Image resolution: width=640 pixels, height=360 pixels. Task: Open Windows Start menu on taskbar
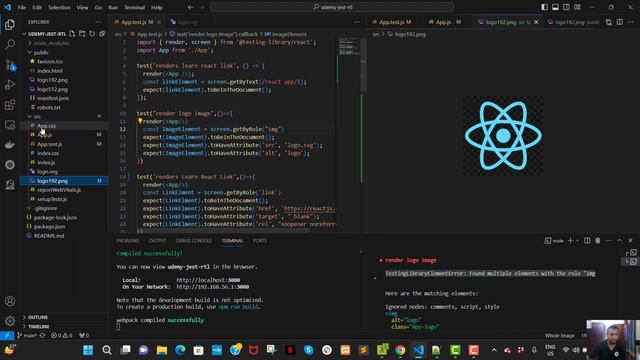point(88,350)
